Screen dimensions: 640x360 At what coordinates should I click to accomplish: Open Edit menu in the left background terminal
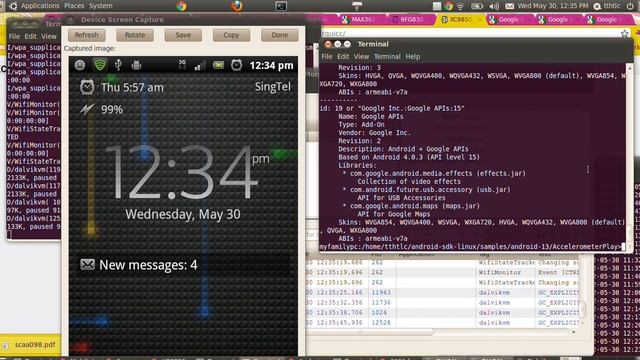point(30,36)
